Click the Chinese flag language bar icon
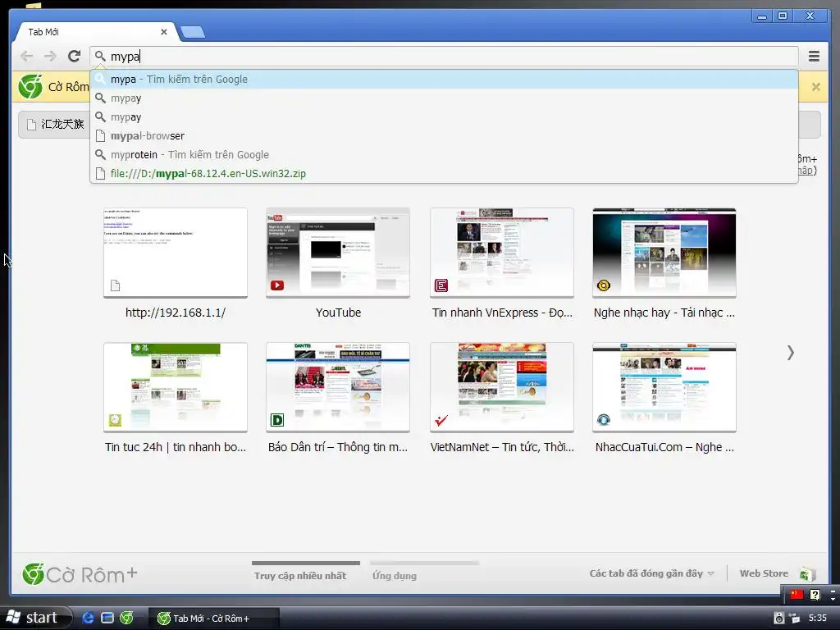The width and height of the screenshot is (840, 630). pos(797,594)
